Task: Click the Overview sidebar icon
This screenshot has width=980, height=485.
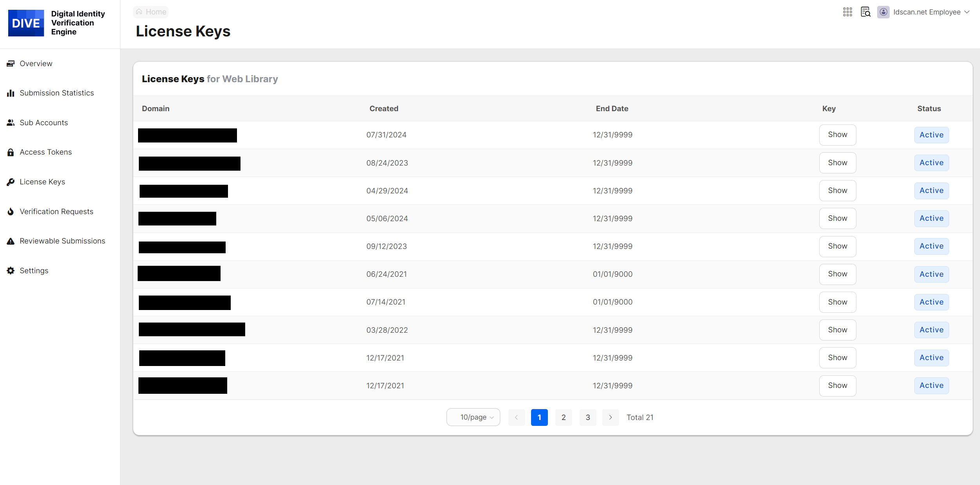Action: coord(11,63)
